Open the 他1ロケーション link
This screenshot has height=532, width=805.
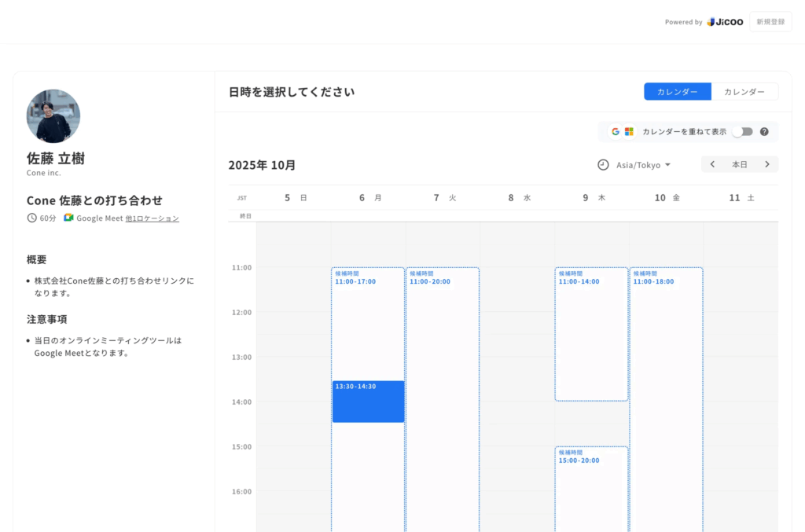tap(152, 218)
